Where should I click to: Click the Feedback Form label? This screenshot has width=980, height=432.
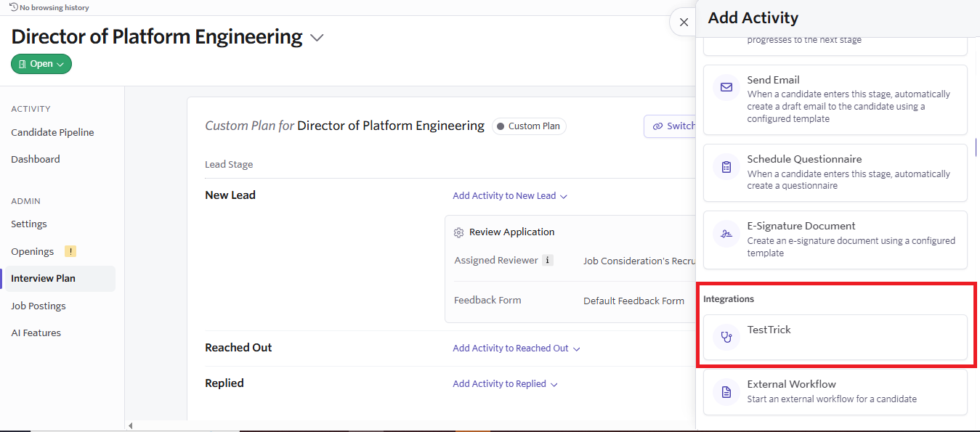[x=487, y=300]
